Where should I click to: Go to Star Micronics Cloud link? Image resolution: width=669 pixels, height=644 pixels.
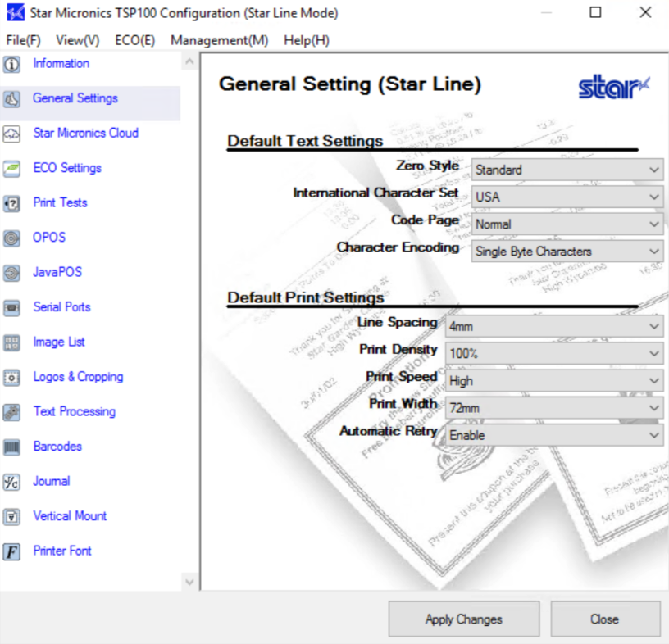point(86,133)
